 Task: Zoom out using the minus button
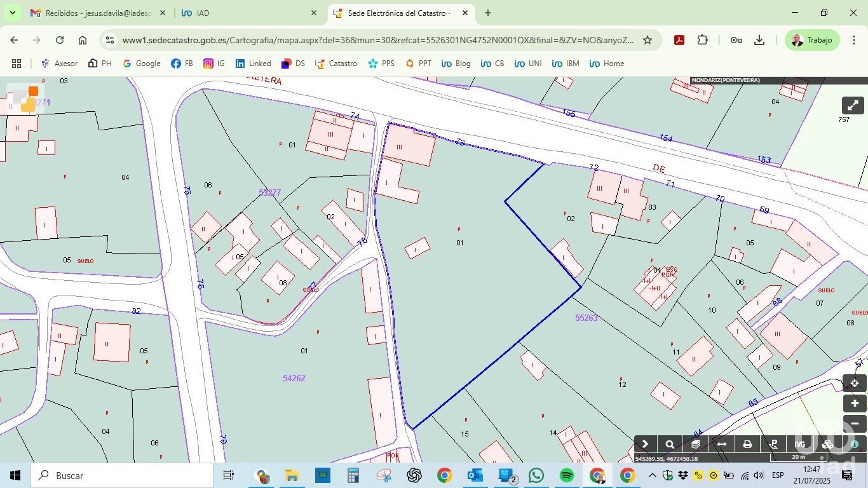click(855, 423)
